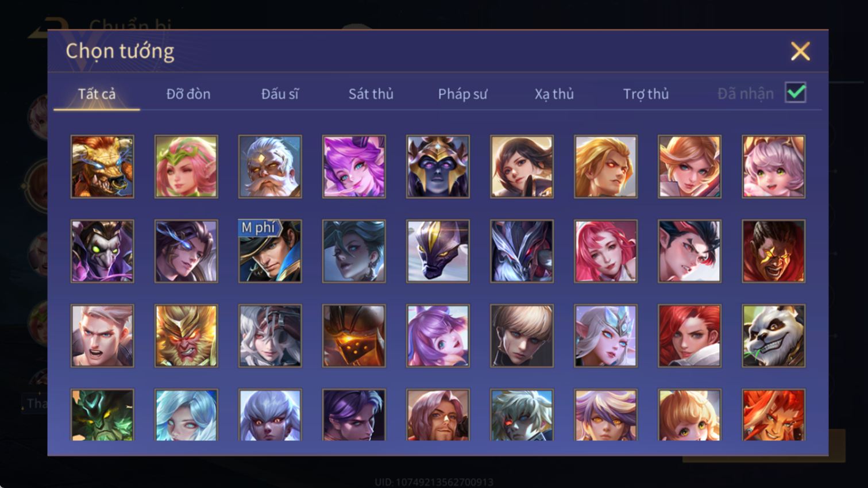
Task: Choose the white-bearded old warrior hero
Action: tap(270, 167)
